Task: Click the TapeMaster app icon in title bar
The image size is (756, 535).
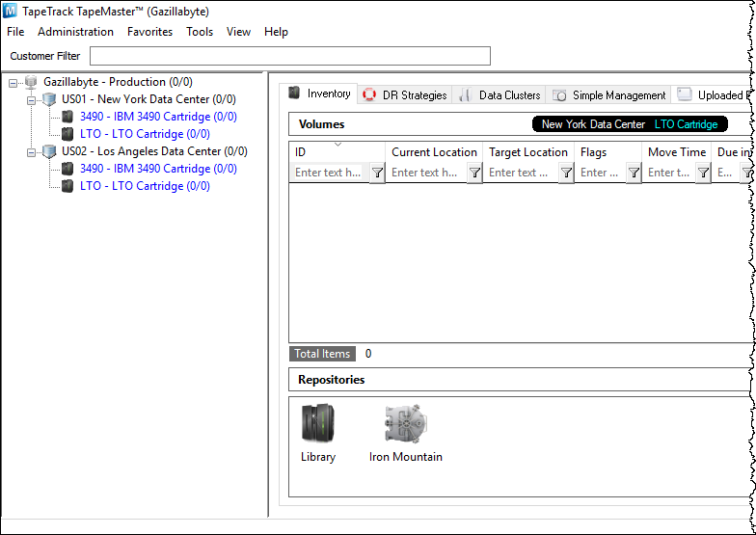Action: (10, 11)
